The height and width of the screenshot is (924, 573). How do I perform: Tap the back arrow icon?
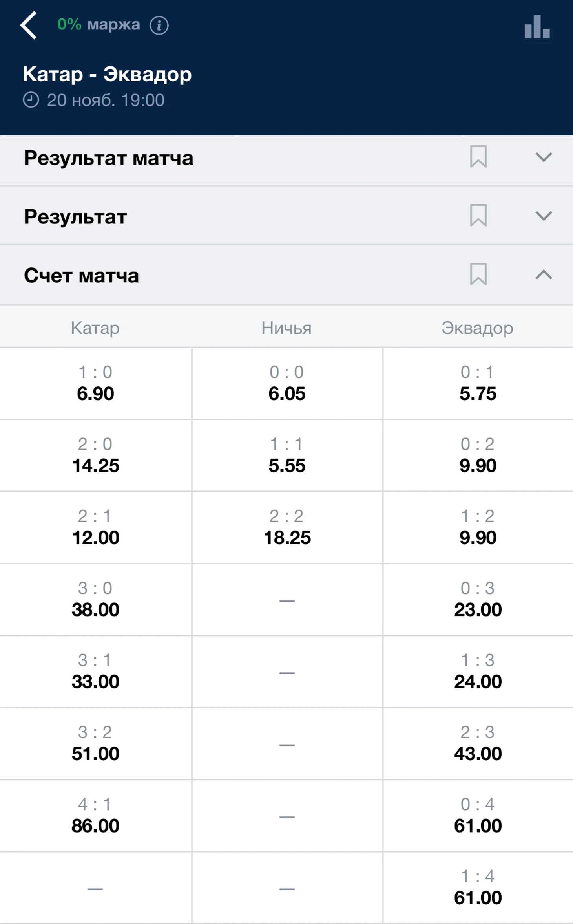coord(29,25)
